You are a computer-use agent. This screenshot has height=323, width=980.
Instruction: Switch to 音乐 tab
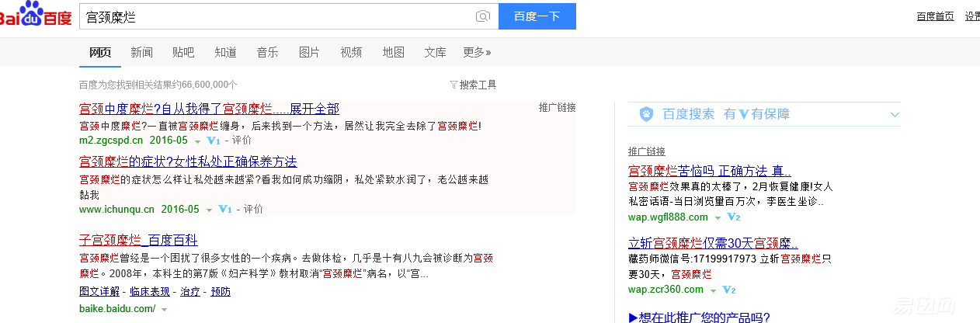coord(267,52)
